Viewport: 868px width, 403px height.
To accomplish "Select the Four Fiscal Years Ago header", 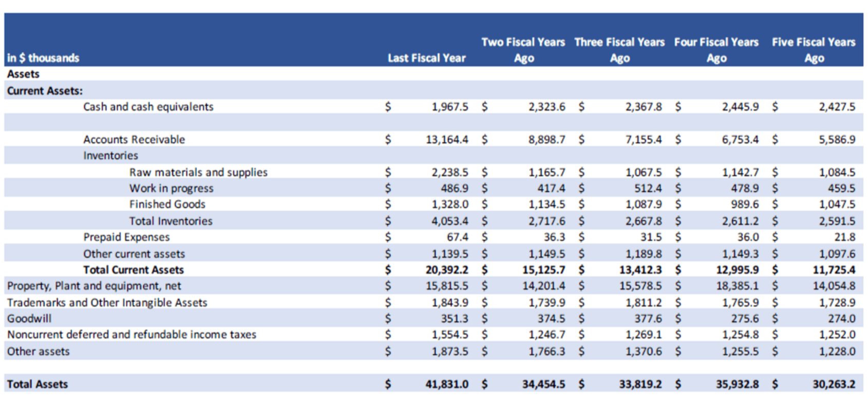I will pos(716,50).
